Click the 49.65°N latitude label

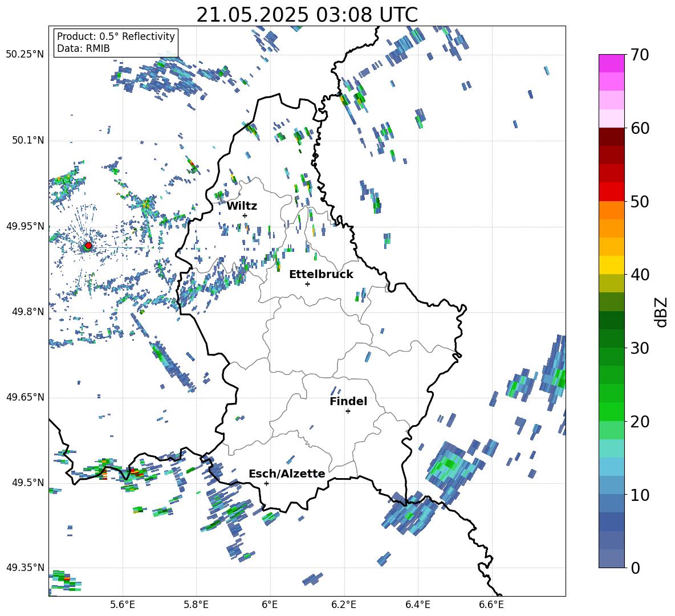point(25,397)
